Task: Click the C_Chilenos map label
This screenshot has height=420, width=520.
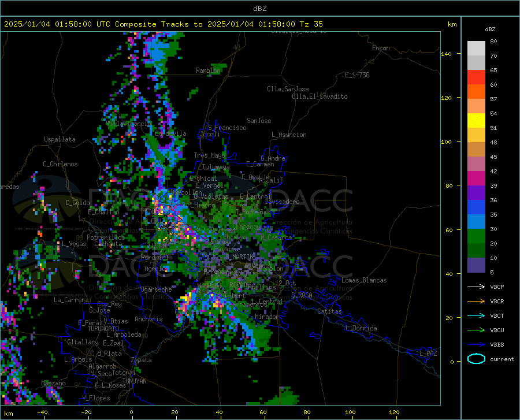Action: 60,164
